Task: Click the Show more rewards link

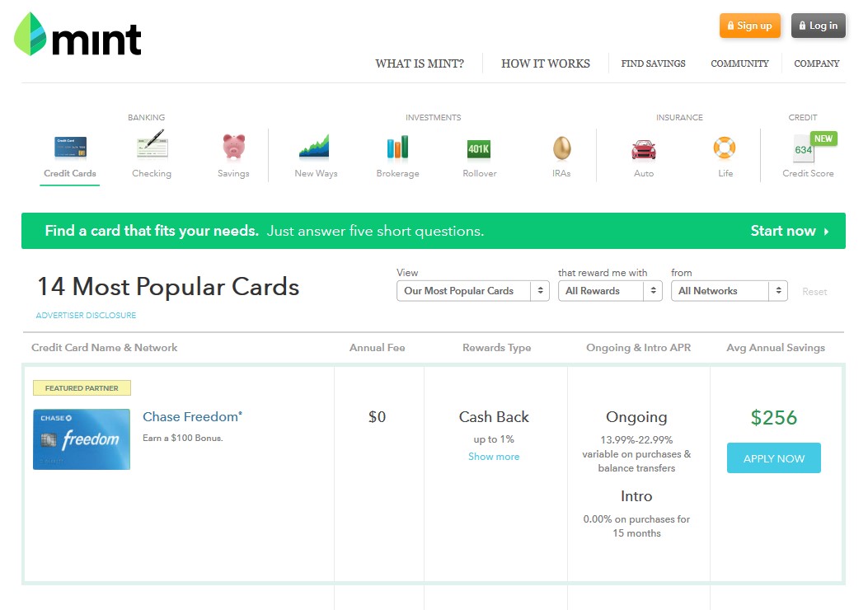Action: coord(494,457)
